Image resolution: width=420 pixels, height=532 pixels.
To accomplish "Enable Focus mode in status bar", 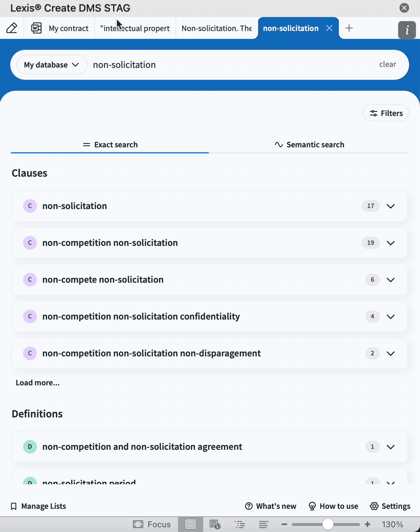I will tap(152, 524).
